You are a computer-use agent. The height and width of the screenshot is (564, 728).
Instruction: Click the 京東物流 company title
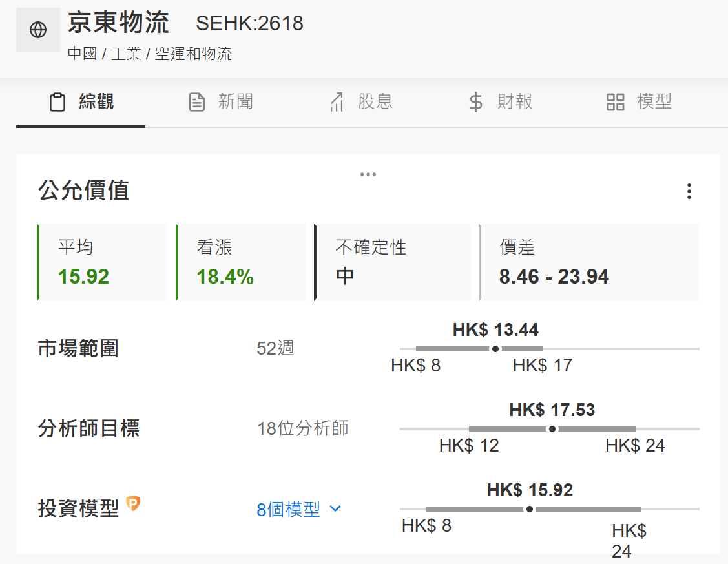(118, 23)
